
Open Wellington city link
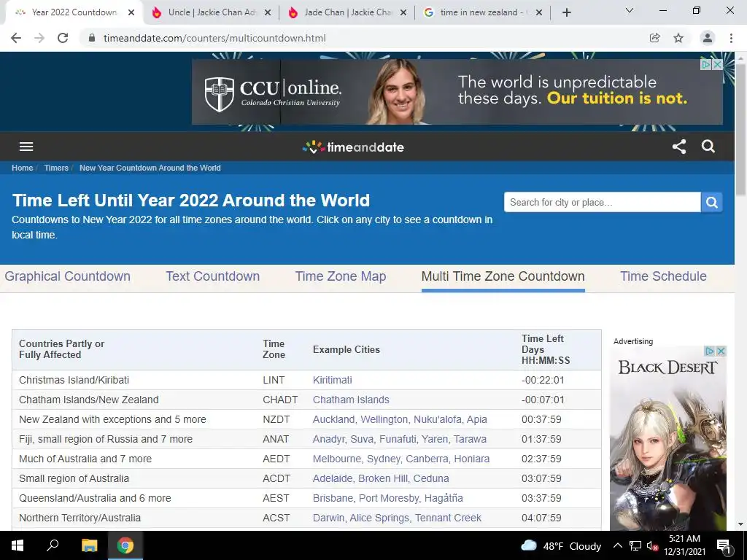coord(384,419)
